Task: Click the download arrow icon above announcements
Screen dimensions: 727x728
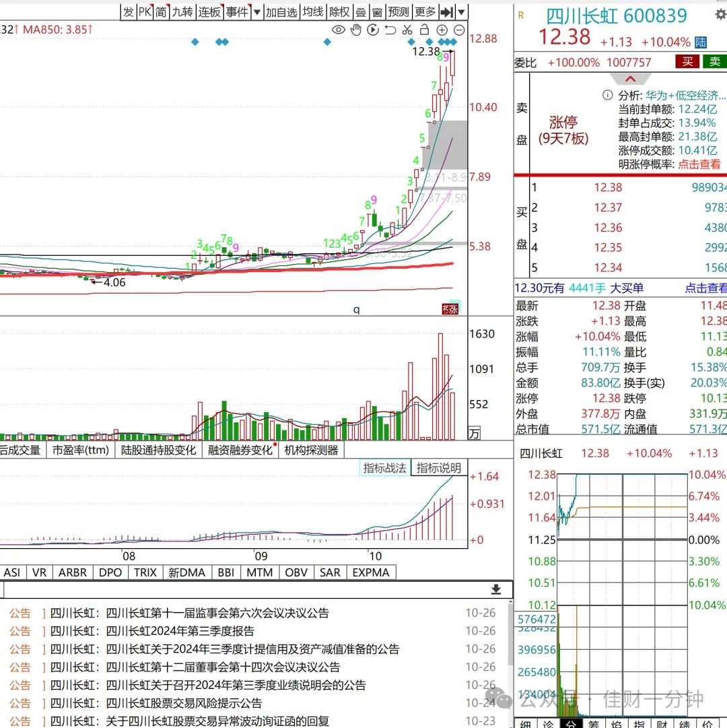Action: tap(496, 589)
